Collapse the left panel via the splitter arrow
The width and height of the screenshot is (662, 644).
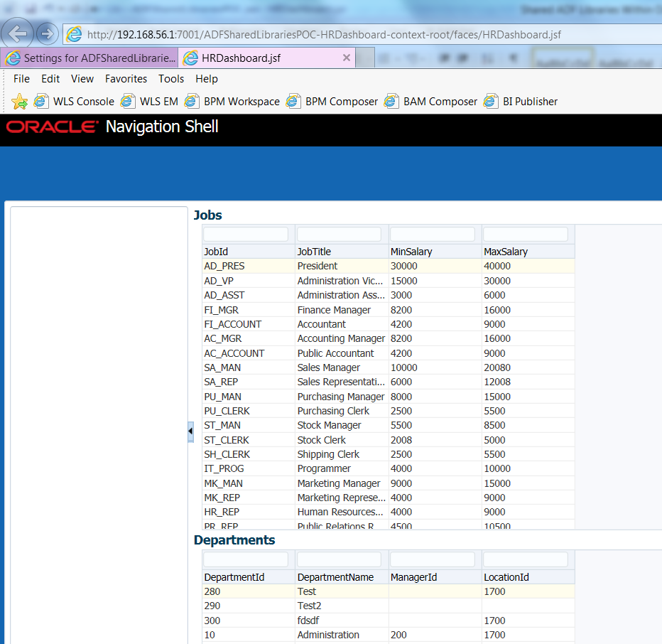[x=190, y=430]
